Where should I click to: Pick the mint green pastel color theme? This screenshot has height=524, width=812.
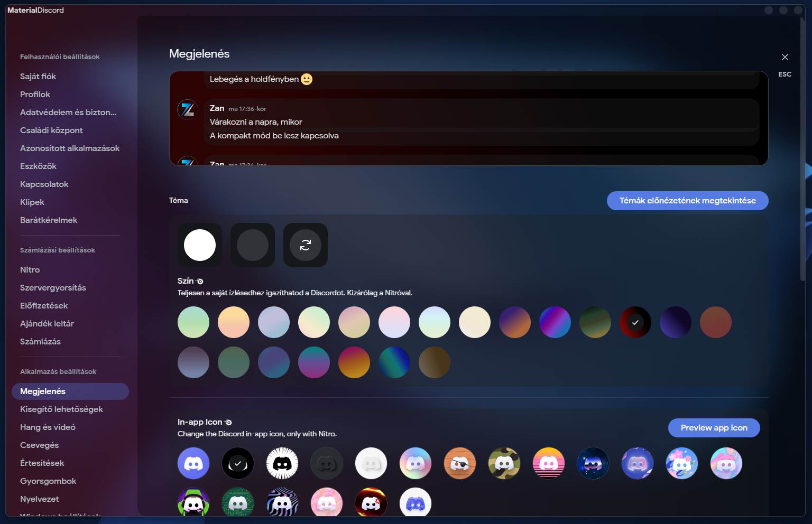coord(193,322)
